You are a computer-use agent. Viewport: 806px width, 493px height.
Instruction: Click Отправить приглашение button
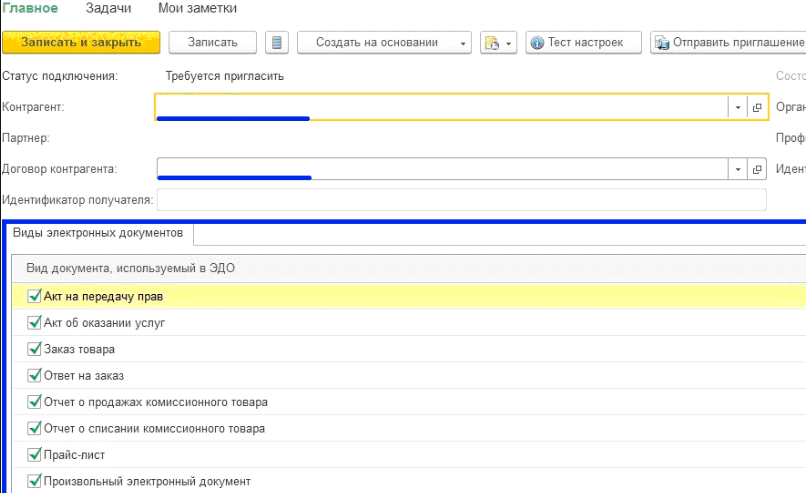point(730,42)
